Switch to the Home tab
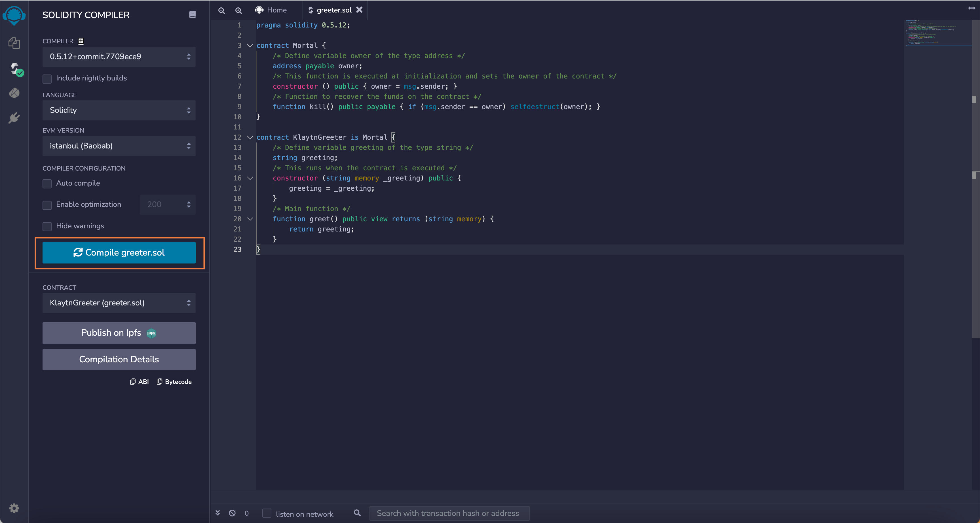The image size is (980, 523). tap(271, 10)
